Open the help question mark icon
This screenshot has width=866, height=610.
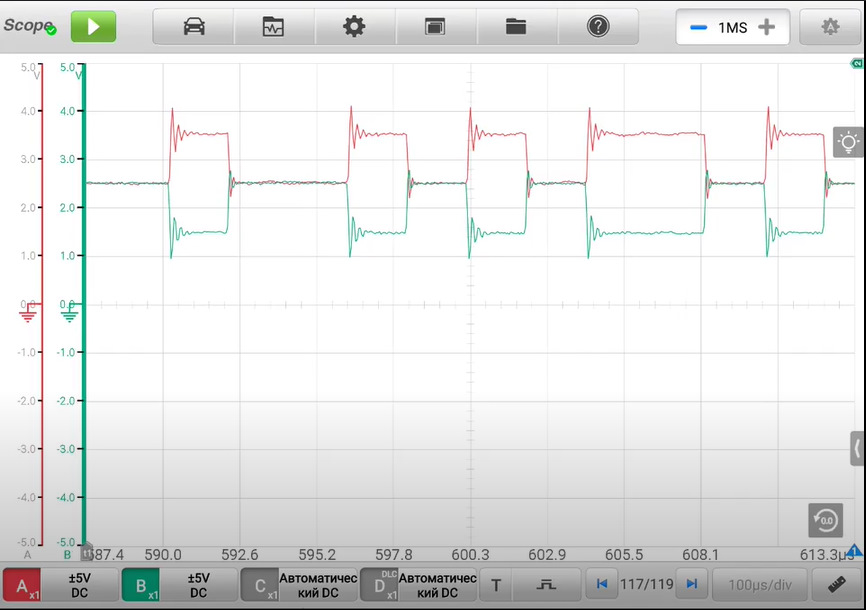[598, 27]
